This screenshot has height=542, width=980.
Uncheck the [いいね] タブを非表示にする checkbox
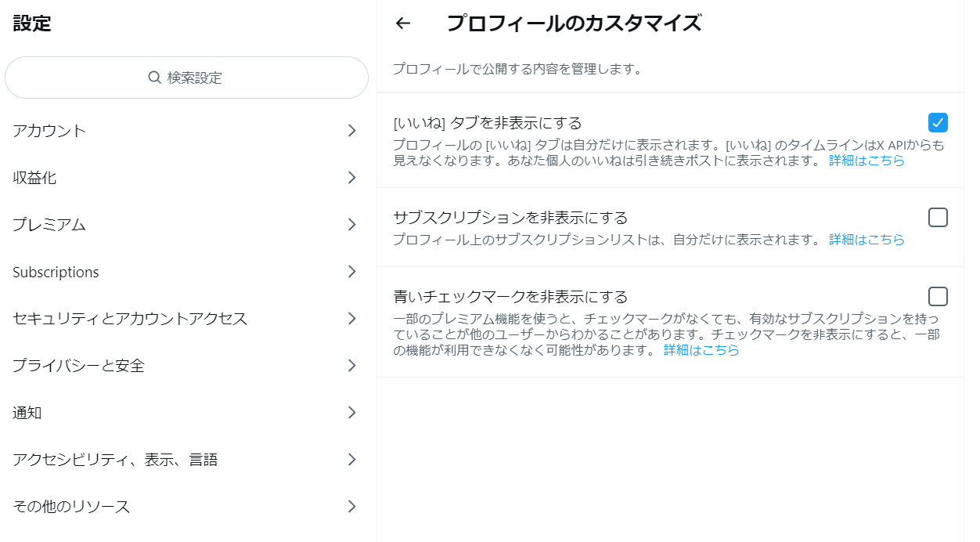coord(937,122)
